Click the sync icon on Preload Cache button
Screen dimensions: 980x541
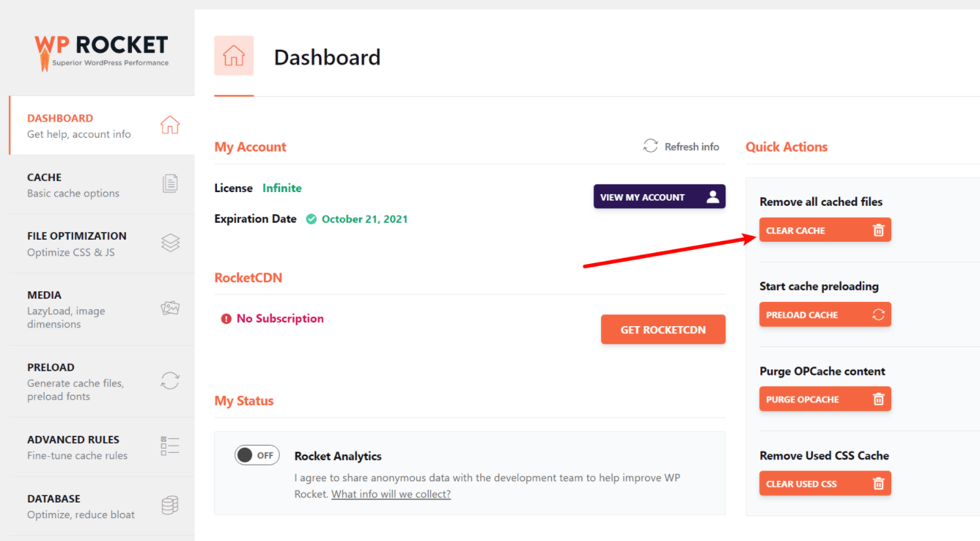879,314
